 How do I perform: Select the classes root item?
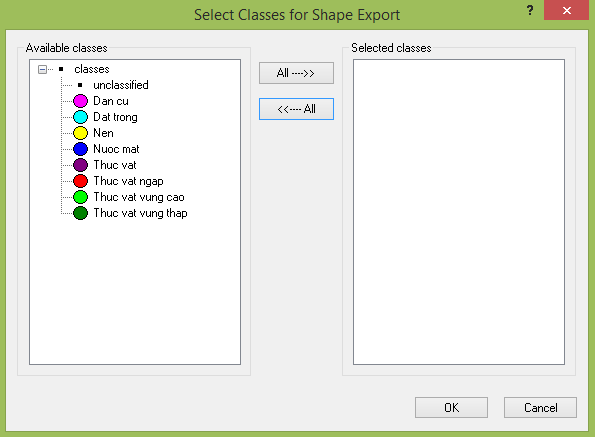[x=92, y=69]
